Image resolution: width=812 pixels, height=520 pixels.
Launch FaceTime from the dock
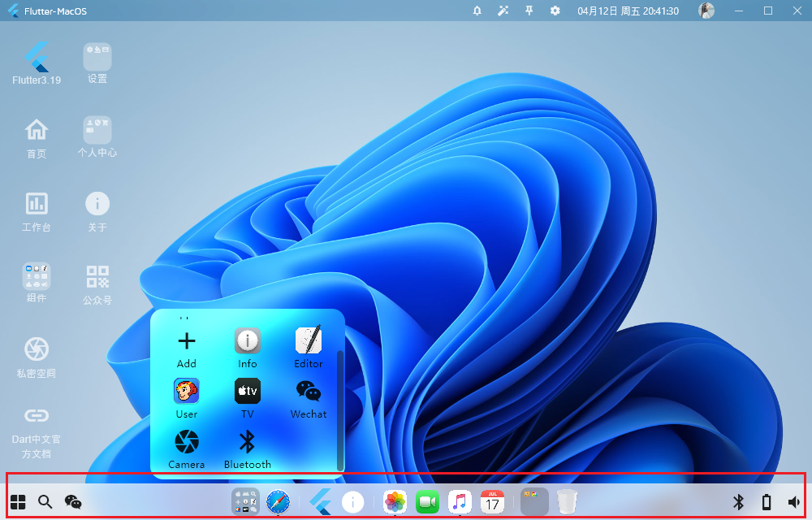click(x=427, y=502)
